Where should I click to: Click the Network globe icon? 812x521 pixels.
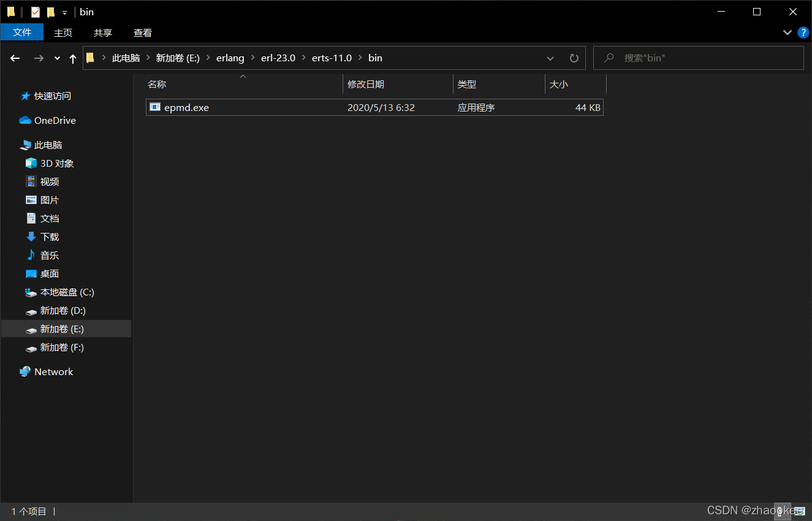coord(25,371)
